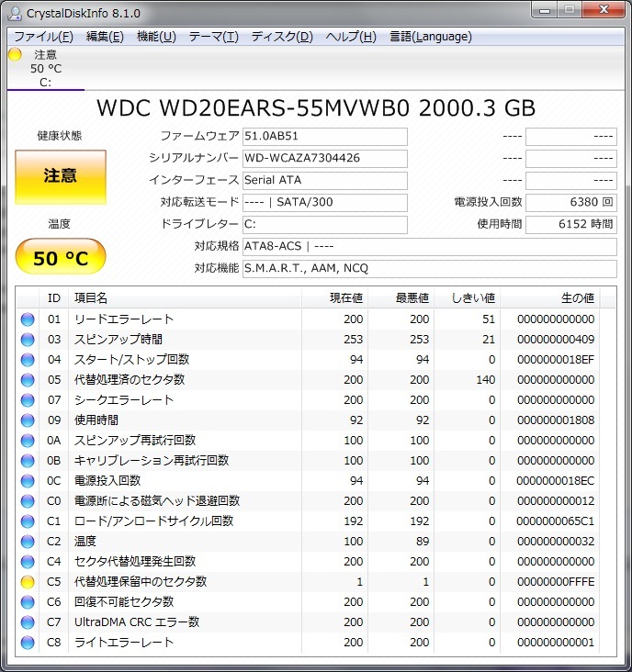Click the transfer mode field SATA/300
The height and width of the screenshot is (672, 632).
point(324,202)
